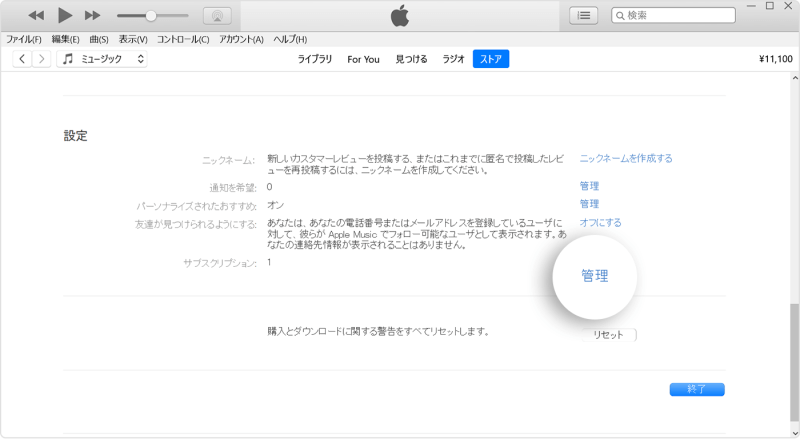Click the オン value for personalized recommendations

[276, 205]
